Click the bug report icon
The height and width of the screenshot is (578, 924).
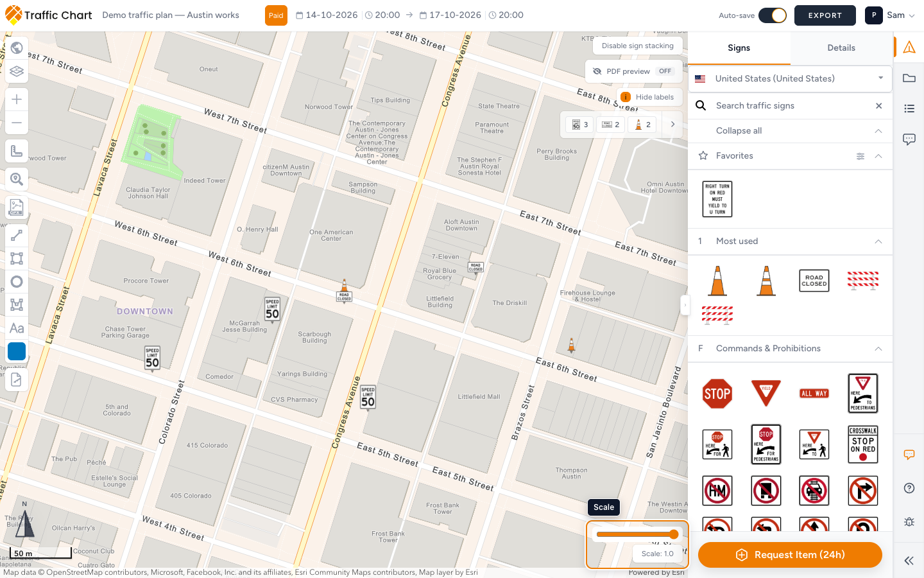pos(909,521)
